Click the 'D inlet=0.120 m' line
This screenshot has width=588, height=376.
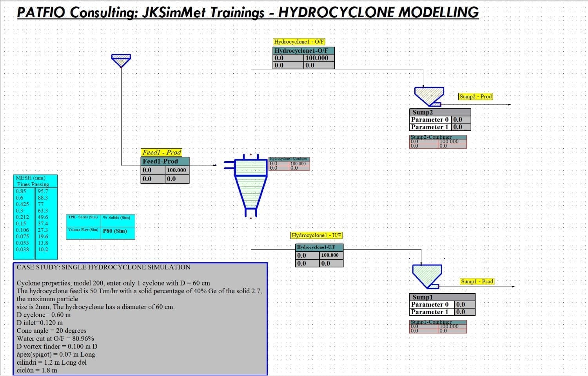[40, 323]
